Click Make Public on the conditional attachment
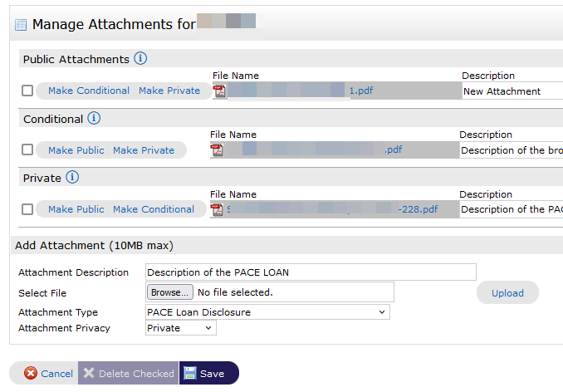563x392 pixels. pos(76,150)
